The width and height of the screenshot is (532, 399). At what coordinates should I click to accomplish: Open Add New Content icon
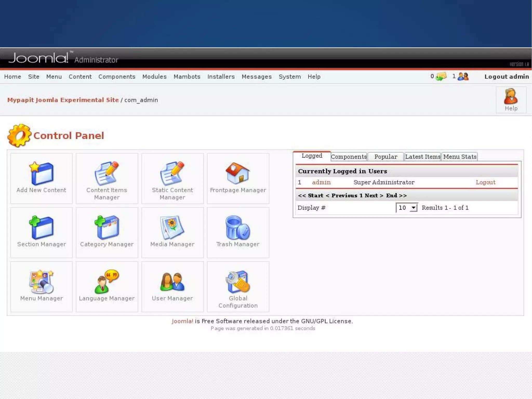click(42, 174)
